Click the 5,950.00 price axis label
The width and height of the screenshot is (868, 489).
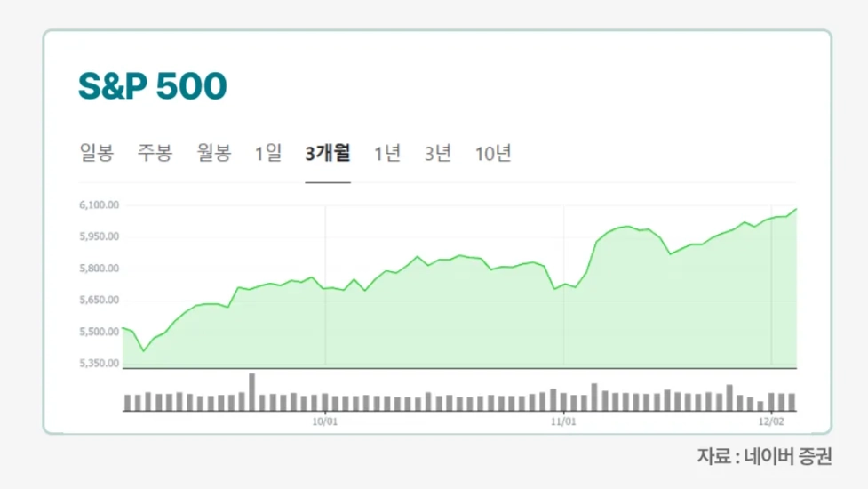(99, 236)
